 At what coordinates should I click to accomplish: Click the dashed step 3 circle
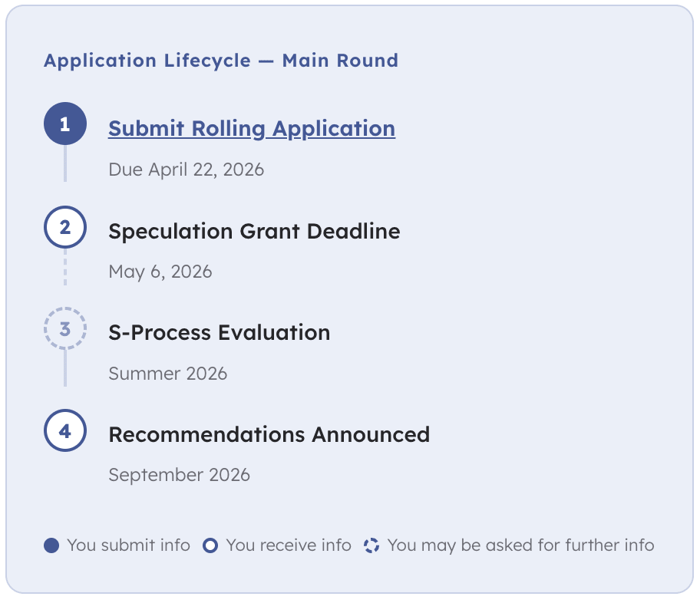point(65,329)
